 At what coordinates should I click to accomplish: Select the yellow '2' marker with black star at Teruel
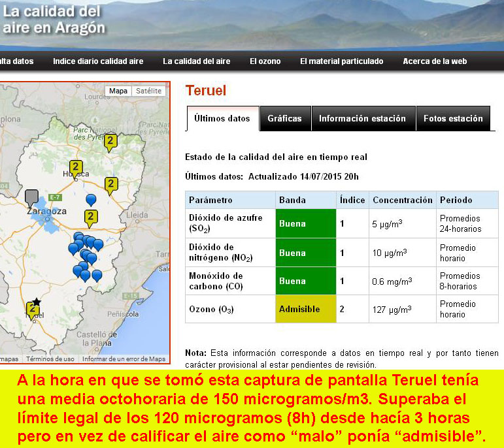[x=33, y=310]
